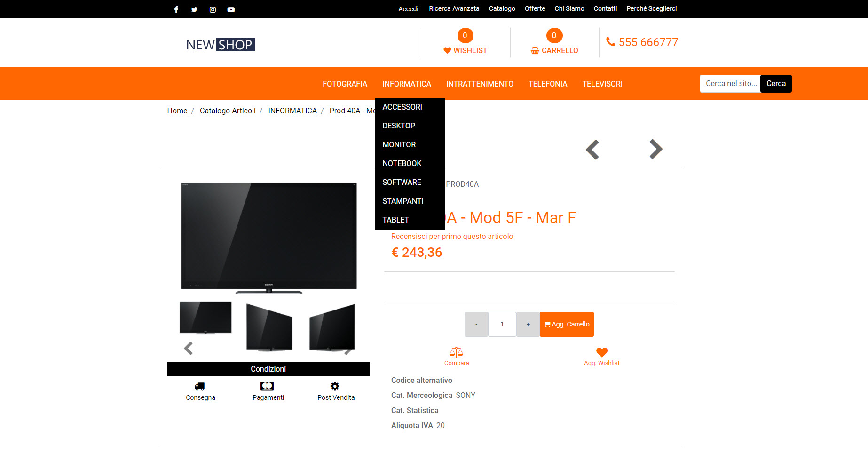This screenshot has height=461, width=868.
Task: Open Post Vendita gear icon
Action: (335, 386)
